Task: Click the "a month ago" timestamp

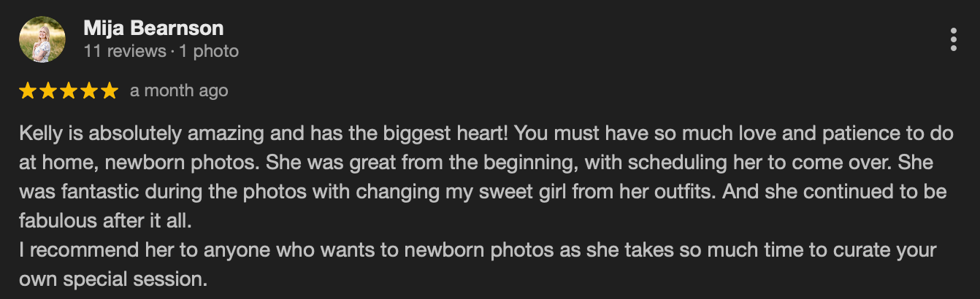Action: tap(179, 91)
